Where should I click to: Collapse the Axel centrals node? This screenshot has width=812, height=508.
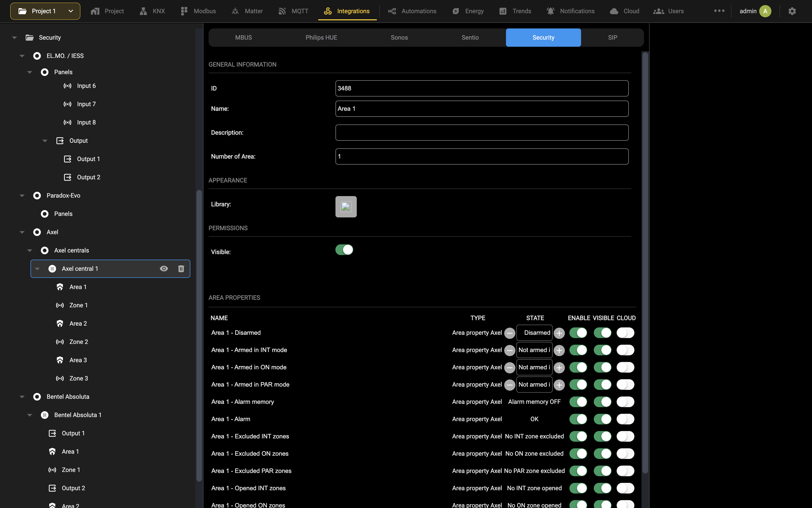(x=29, y=251)
